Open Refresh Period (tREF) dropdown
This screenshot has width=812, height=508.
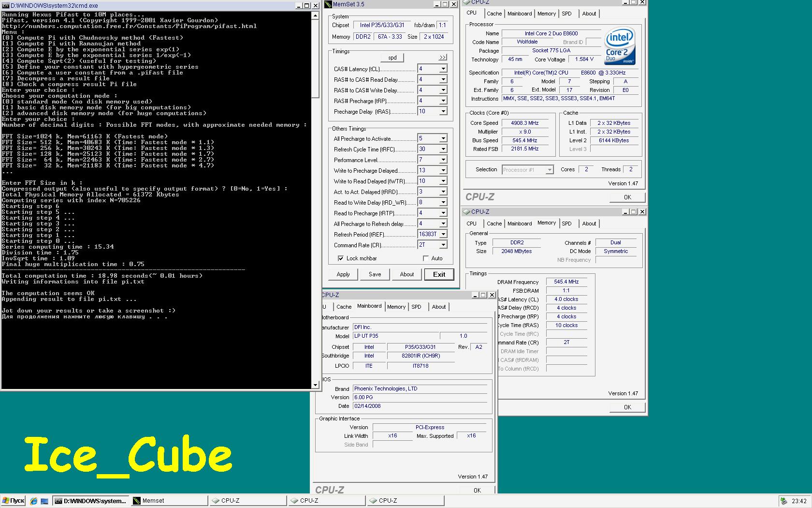coord(443,234)
